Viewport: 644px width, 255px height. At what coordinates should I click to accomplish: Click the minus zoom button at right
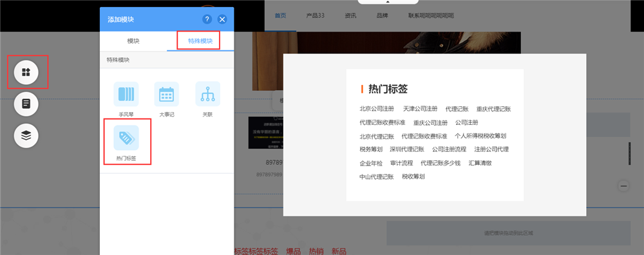coord(624,186)
